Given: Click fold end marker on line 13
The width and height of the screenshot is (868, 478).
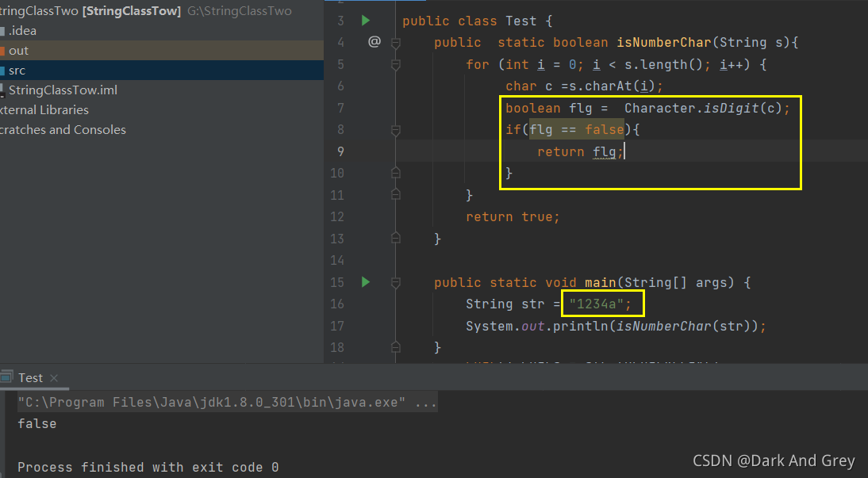Looking at the screenshot, I should (x=396, y=239).
